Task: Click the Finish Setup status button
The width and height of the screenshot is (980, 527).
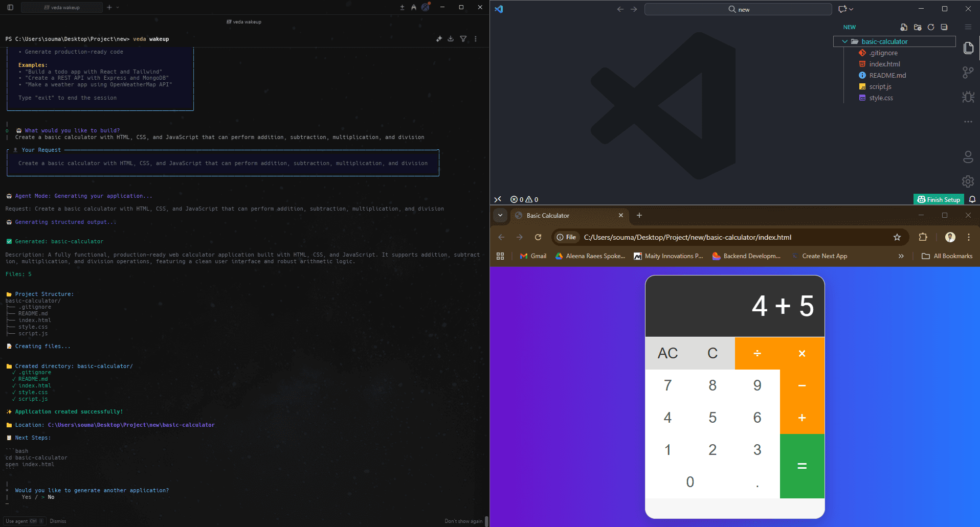Action: (x=939, y=199)
